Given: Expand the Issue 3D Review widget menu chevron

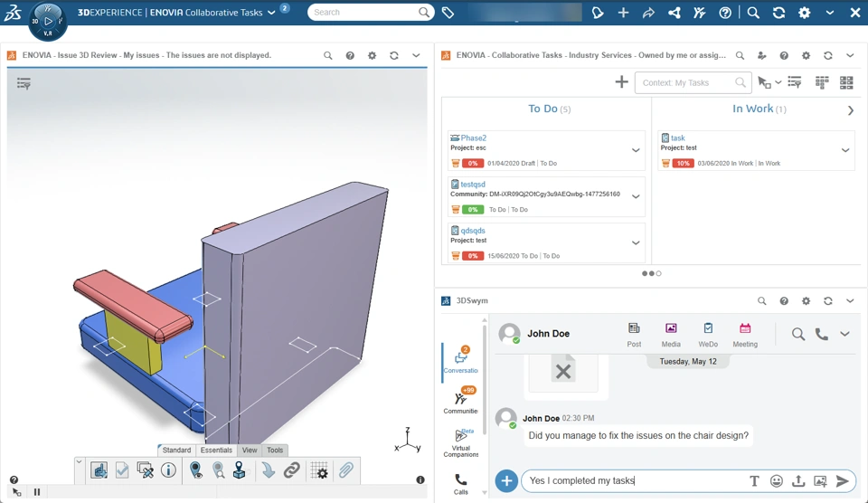Looking at the screenshot, I should (x=416, y=55).
